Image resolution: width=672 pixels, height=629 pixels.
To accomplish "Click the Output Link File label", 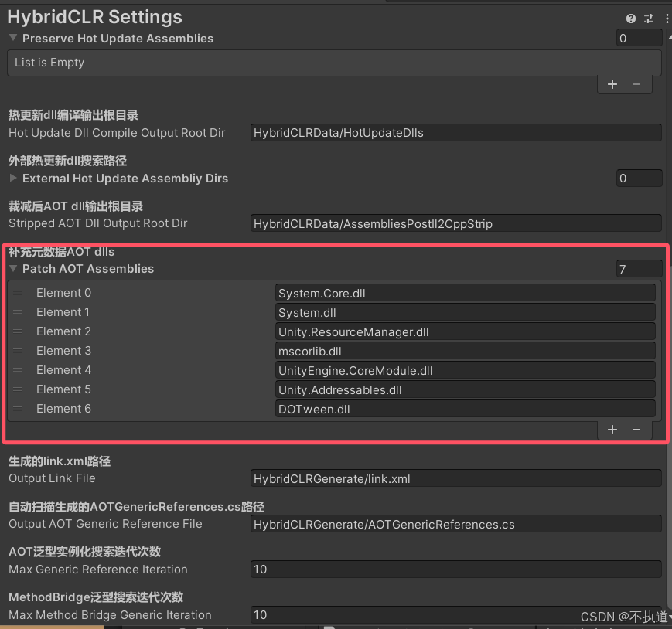I will click(x=52, y=478).
